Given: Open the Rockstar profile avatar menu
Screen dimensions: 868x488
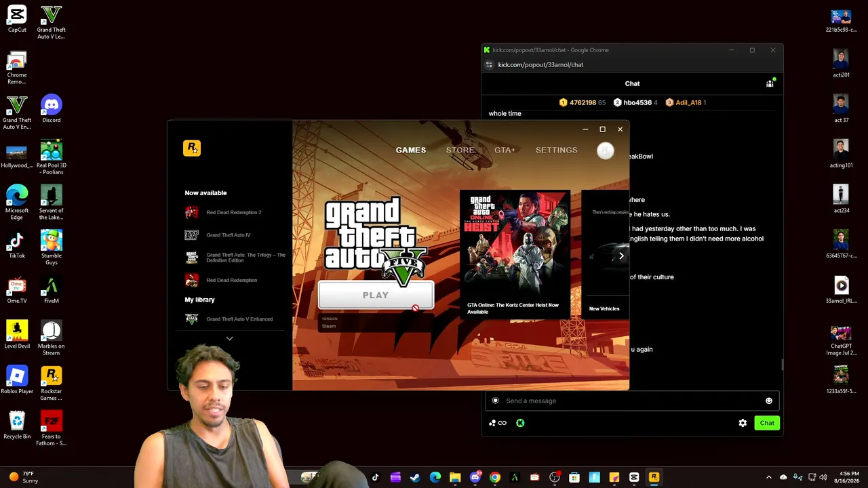Looking at the screenshot, I should point(606,150).
